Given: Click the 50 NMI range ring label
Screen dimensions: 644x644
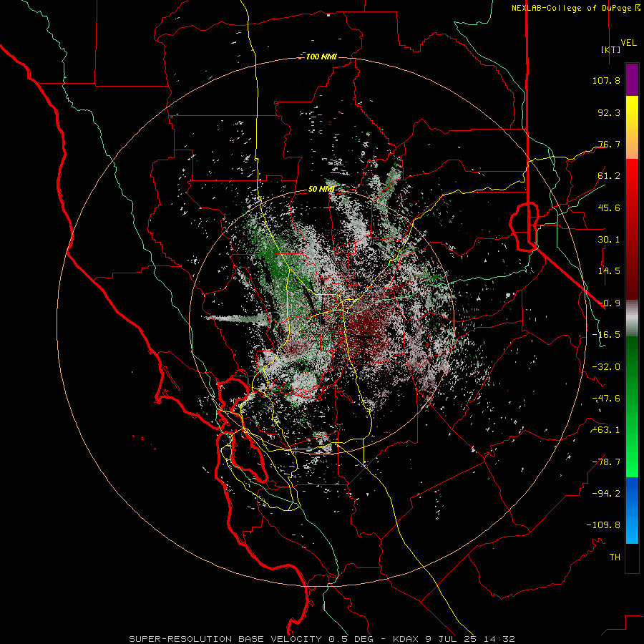Looking at the screenshot, I should 321,190.
